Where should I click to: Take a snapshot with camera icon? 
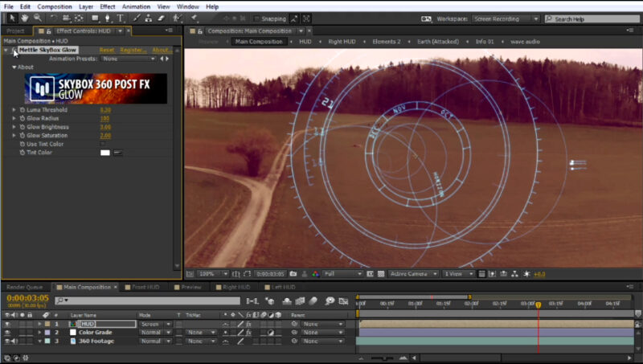[293, 274]
